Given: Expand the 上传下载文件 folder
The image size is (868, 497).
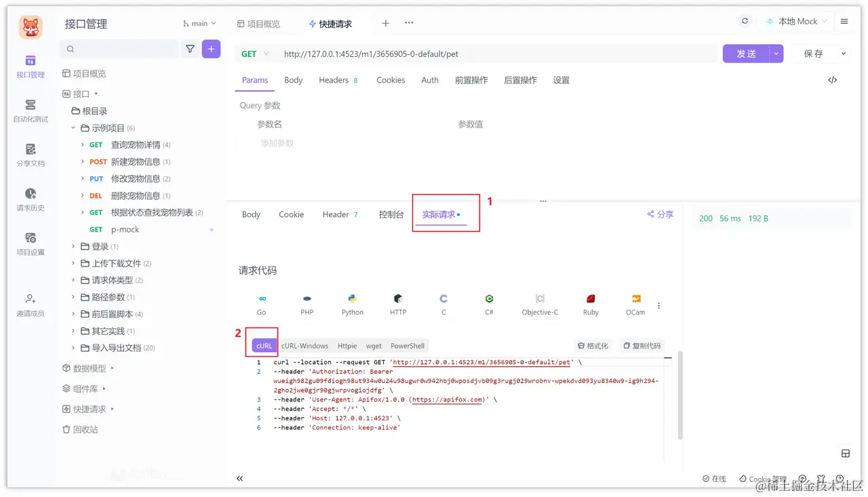Looking at the screenshot, I should (x=74, y=263).
